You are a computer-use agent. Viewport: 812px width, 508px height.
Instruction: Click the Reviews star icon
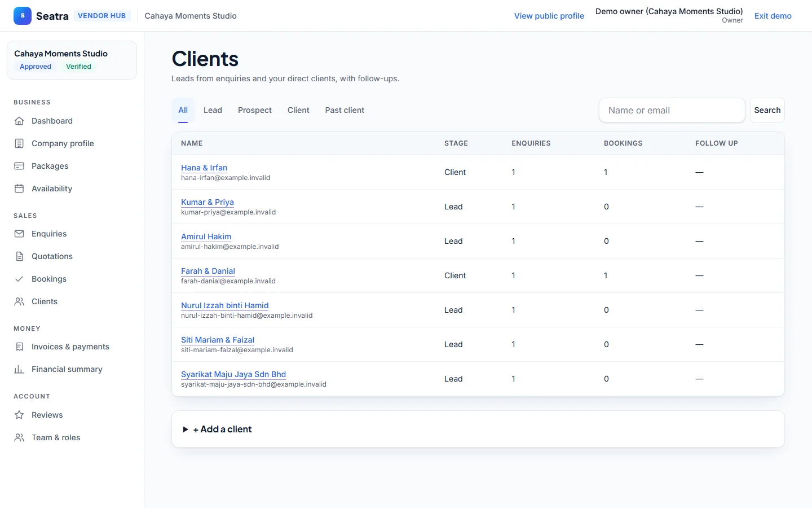pos(19,415)
